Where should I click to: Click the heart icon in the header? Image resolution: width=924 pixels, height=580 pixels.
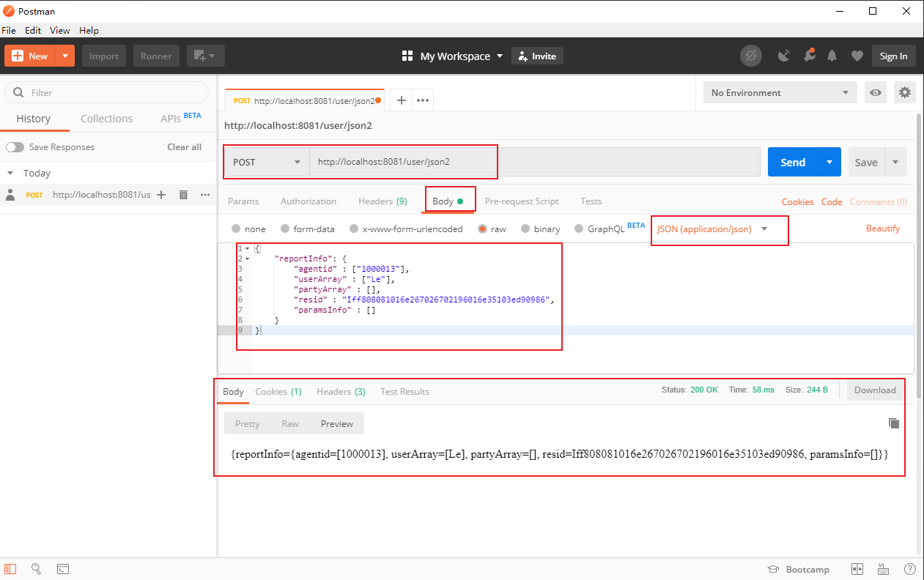[x=857, y=55]
